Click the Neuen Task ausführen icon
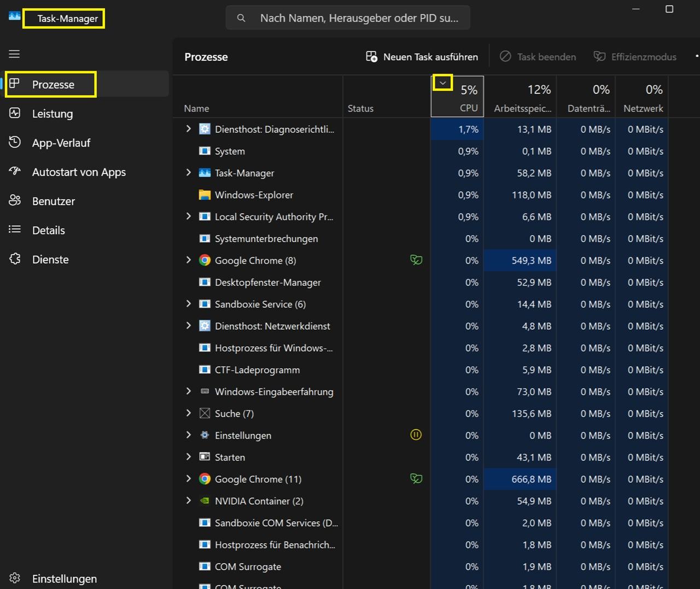The height and width of the screenshot is (589, 700). (371, 56)
